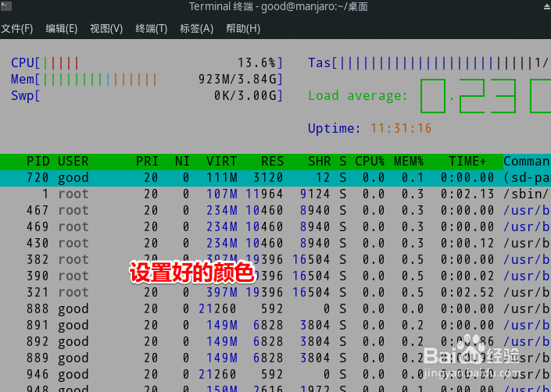551x392 pixels.
Task: Open the 帮助(H) menu
Action: click(243, 28)
